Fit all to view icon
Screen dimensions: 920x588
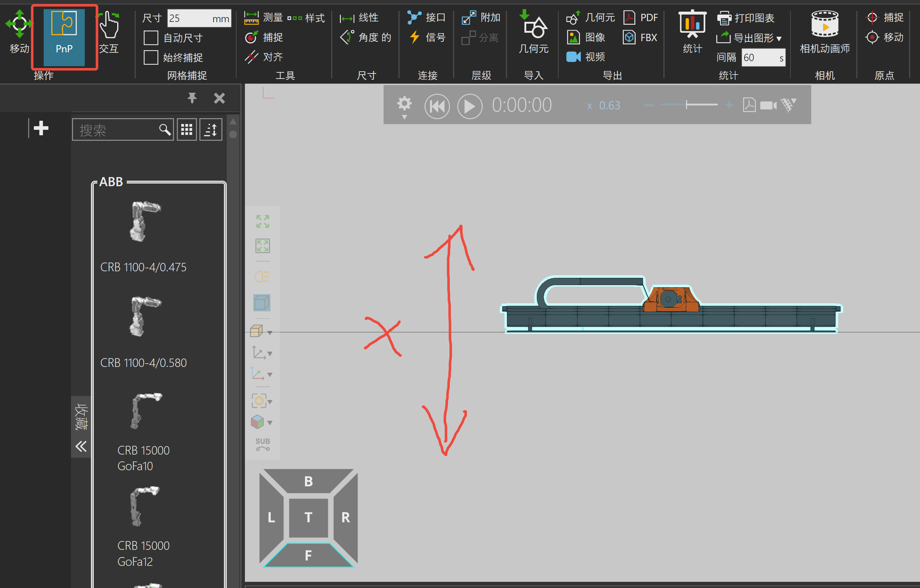[262, 221]
